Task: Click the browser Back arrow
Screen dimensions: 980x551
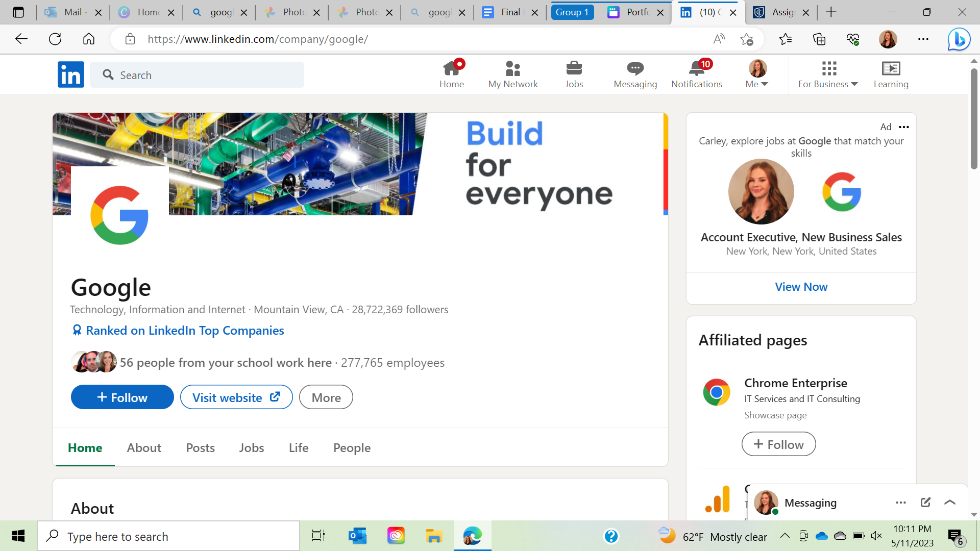Action: tap(21, 39)
